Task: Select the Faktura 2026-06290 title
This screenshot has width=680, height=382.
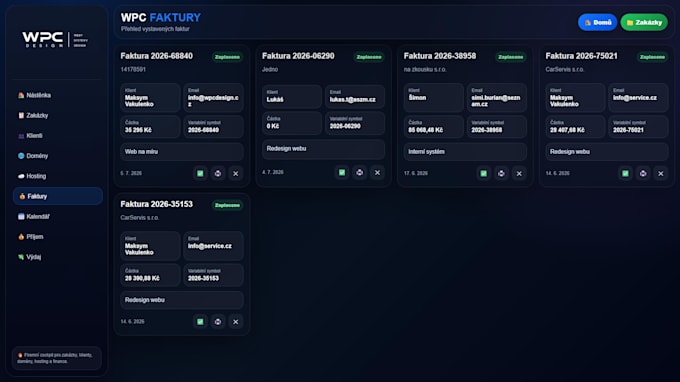Action: pos(298,56)
